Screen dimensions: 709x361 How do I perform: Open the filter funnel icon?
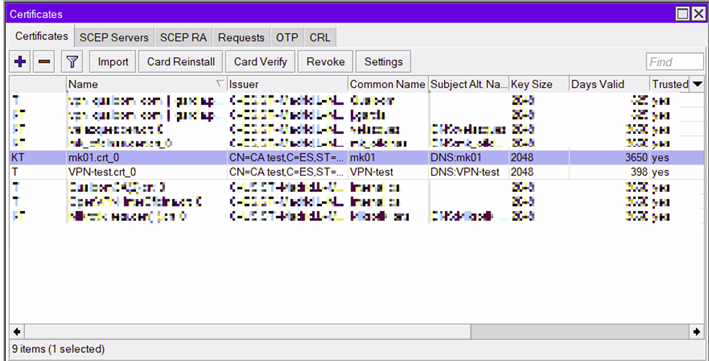(71, 62)
